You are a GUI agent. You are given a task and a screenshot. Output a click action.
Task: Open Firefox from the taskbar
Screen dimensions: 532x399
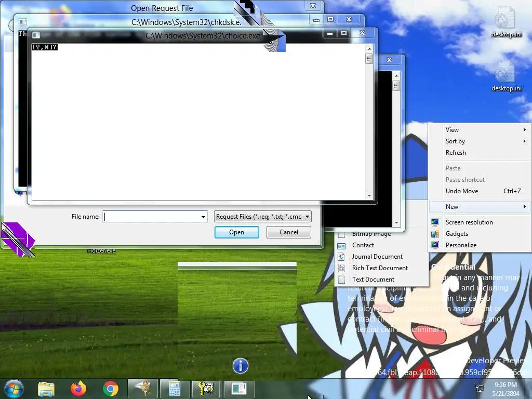tap(78, 389)
